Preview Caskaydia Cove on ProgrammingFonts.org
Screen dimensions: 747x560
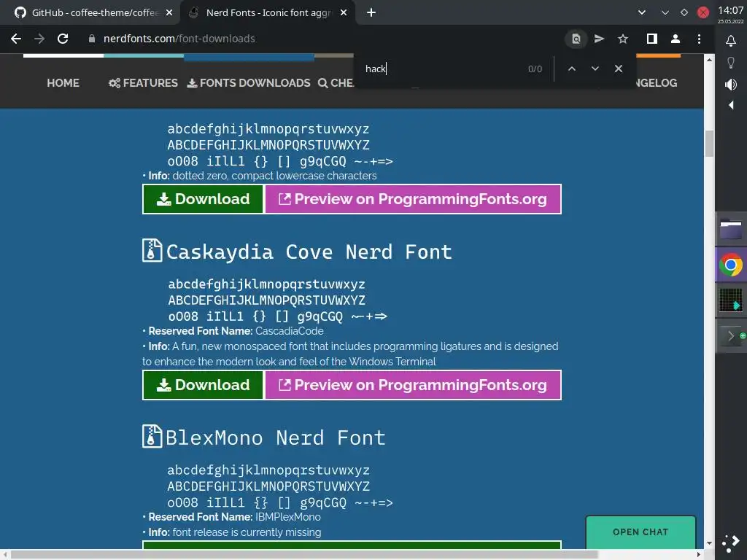coord(413,385)
